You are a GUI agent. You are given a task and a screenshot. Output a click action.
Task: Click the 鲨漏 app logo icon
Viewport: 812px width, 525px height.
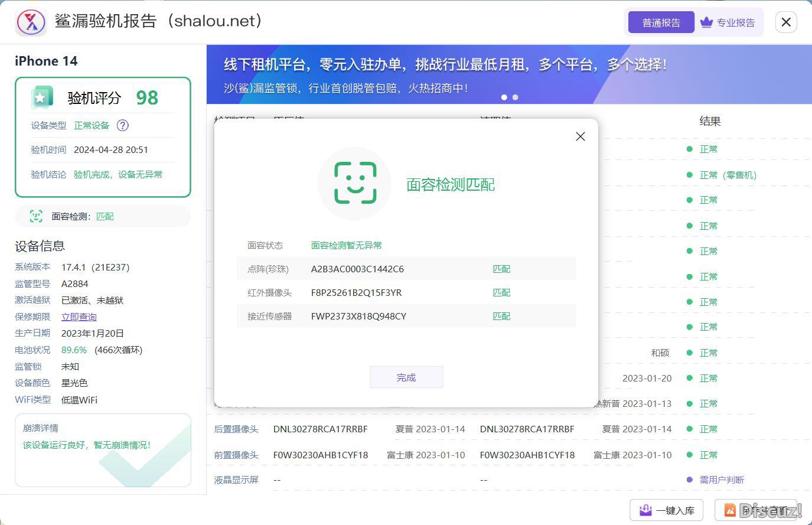click(31, 22)
